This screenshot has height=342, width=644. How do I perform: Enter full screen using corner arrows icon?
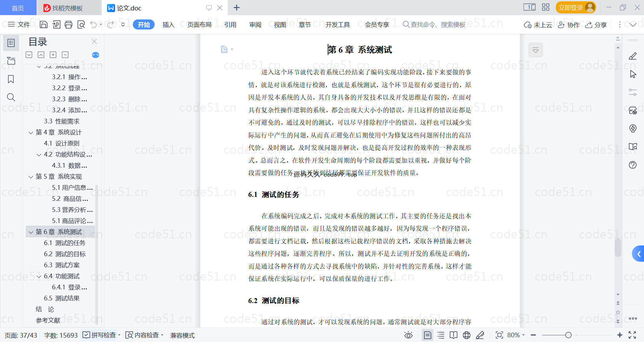[632, 335]
